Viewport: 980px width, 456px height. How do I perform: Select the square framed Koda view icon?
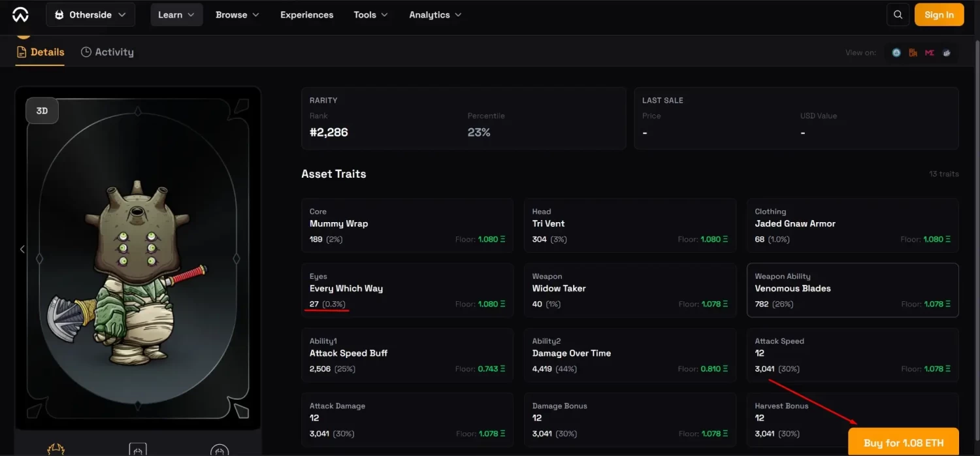138,449
